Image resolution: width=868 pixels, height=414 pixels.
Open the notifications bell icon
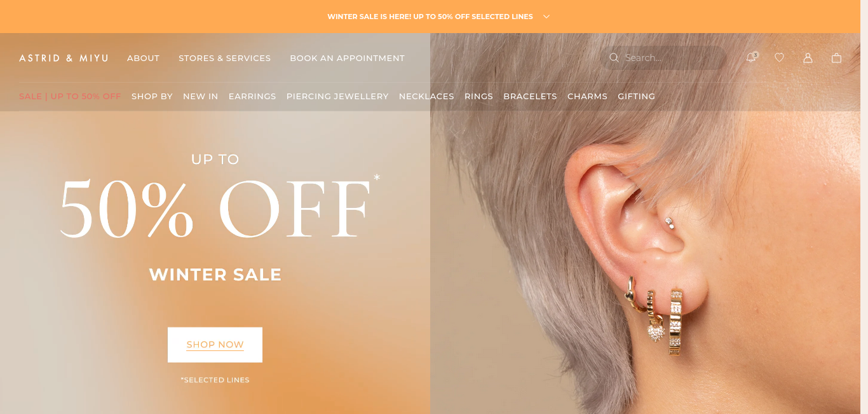tap(751, 57)
